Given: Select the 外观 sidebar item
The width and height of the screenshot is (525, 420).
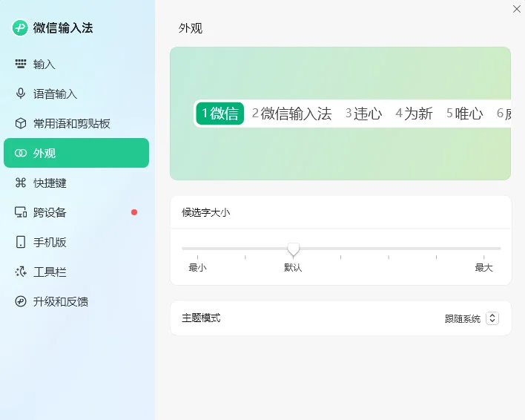Looking at the screenshot, I should [76, 153].
